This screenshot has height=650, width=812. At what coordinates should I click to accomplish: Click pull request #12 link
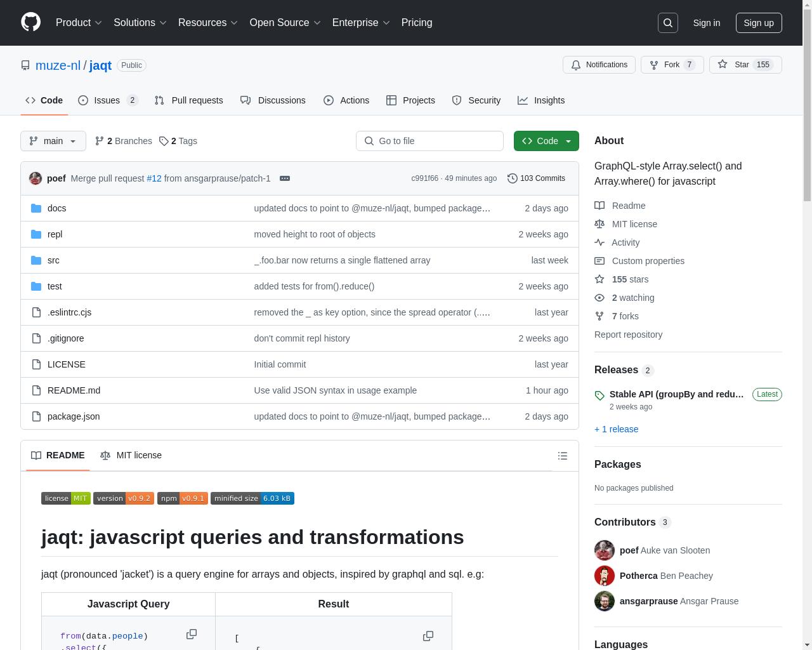click(x=154, y=178)
